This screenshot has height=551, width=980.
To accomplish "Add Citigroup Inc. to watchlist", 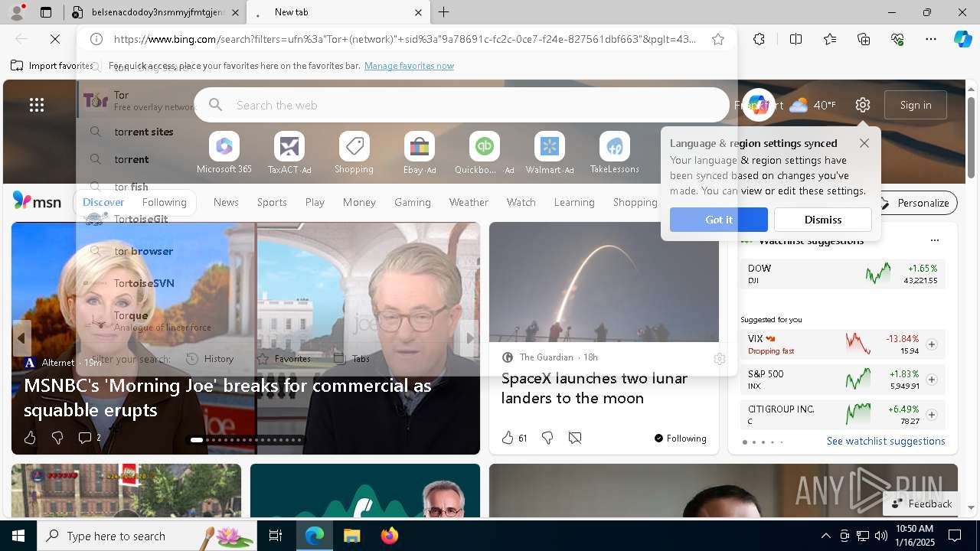I will pyautogui.click(x=932, y=415).
